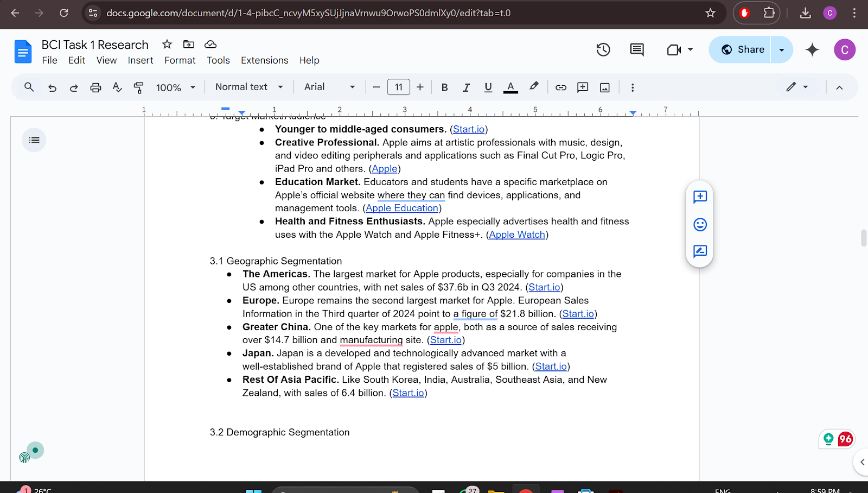Open the Docs home icon
Viewport: 868px width, 493px height.
pos(23,52)
